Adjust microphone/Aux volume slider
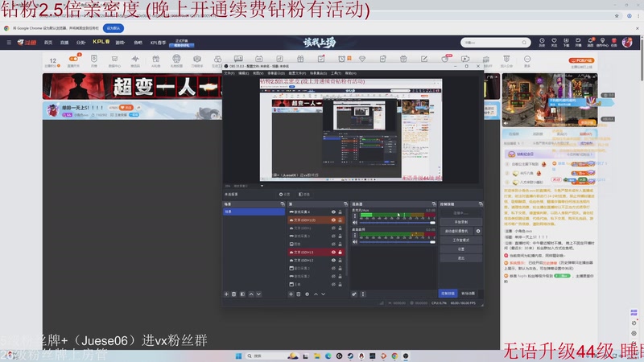Screen dimensions: 644x362 point(396,223)
